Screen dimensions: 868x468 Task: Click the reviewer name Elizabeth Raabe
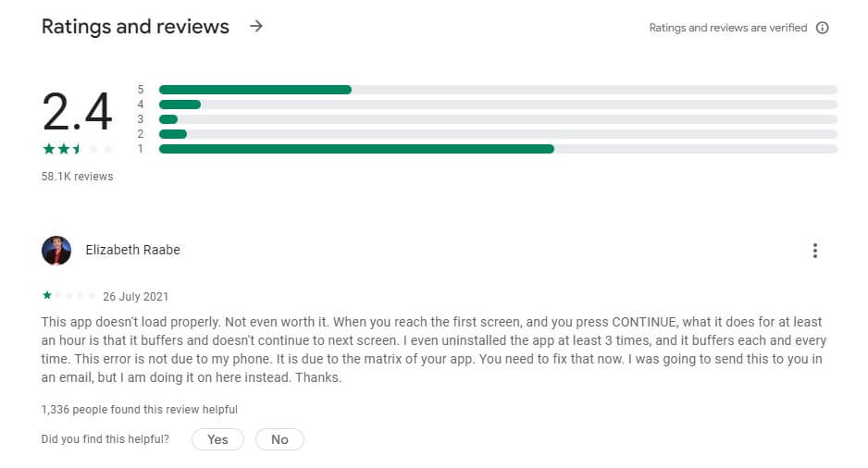[x=132, y=250]
